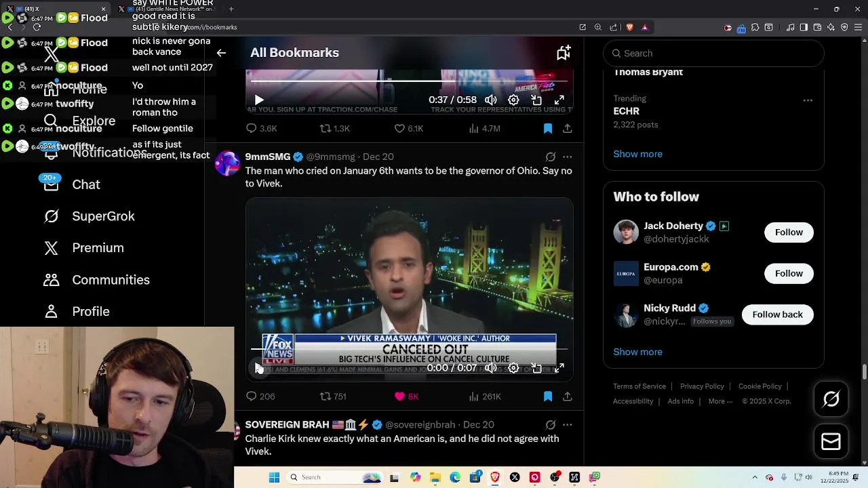The width and height of the screenshot is (868, 488).
Task: Show hidden system tray icons chevron
Action: 756,477
